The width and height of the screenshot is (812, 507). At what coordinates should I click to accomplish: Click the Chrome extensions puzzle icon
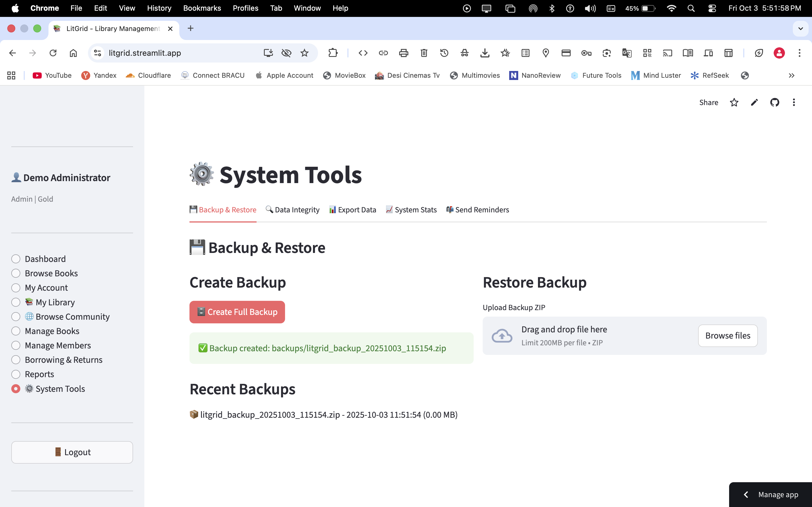(332, 53)
